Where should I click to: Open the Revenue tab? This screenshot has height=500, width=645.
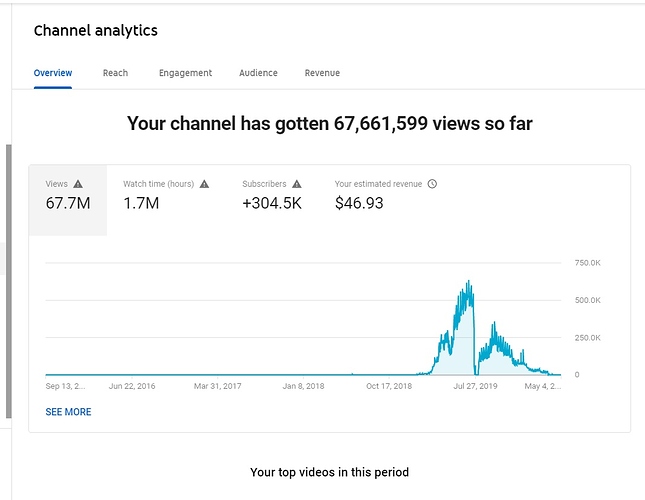tap(322, 73)
